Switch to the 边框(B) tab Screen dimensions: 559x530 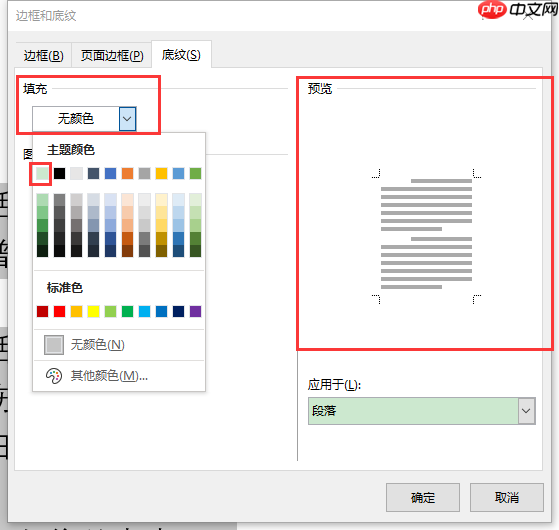(x=43, y=56)
